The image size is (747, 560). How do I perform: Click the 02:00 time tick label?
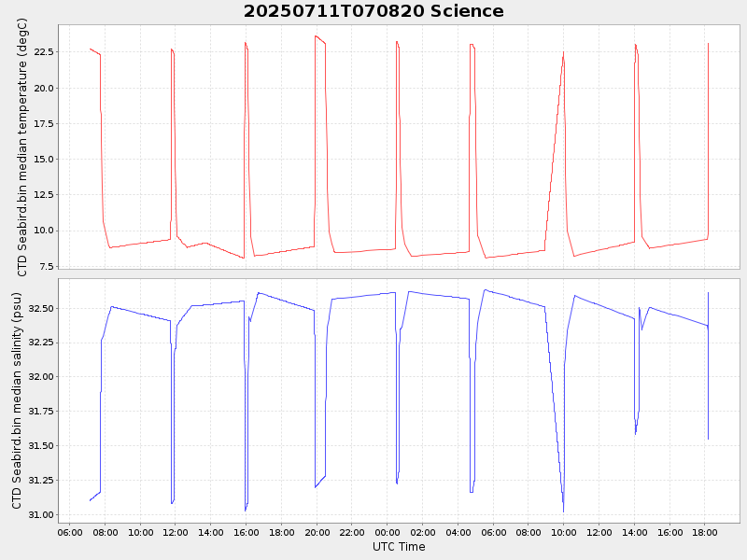tap(423, 532)
